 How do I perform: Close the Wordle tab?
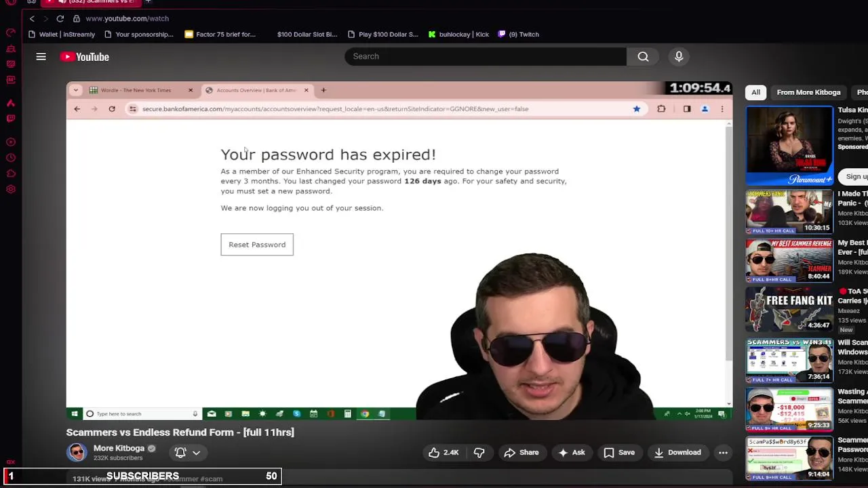click(191, 90)
